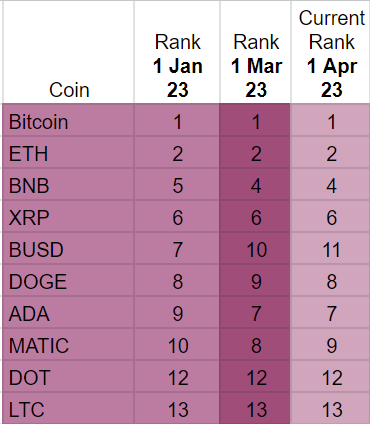Click BNB's 1 Jan 23 rank 5
Screen dimensions: 370x424
pyautogui.click(x=177, y=184)
